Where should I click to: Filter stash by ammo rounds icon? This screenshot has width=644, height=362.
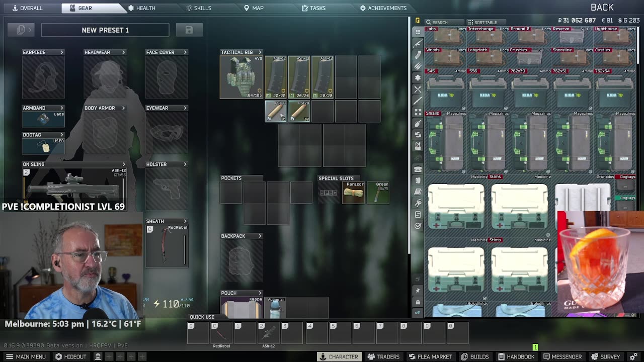tap(418, 66)
